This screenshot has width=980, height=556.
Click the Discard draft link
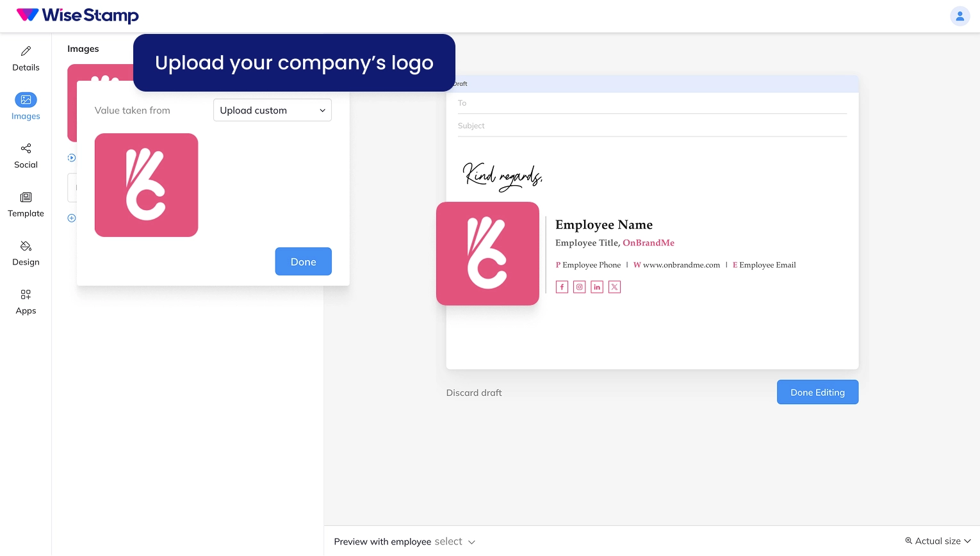474,393
